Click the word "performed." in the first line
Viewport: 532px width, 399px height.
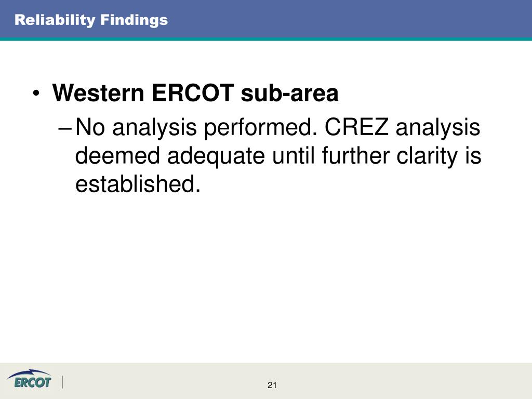click(260, 129)
